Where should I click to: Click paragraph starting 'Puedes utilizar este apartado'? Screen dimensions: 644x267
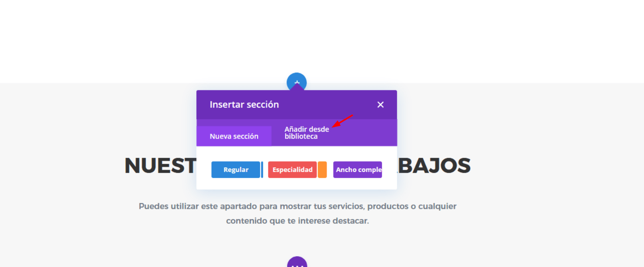click(x=297, y=213)
